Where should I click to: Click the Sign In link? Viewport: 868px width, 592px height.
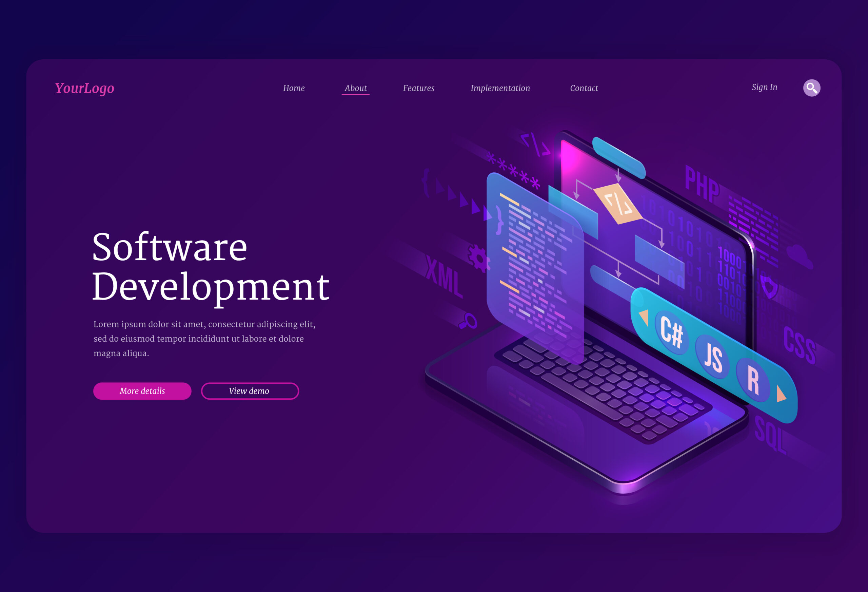click(763, 88)
